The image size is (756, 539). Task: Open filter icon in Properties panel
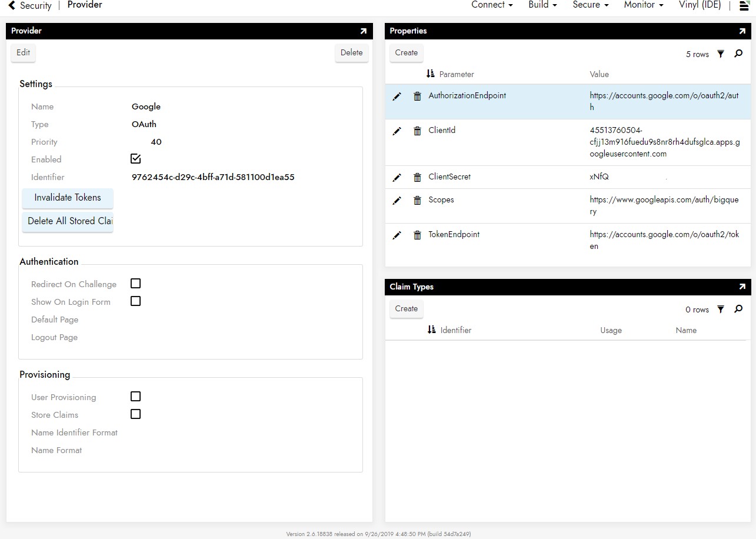point(721,54)
